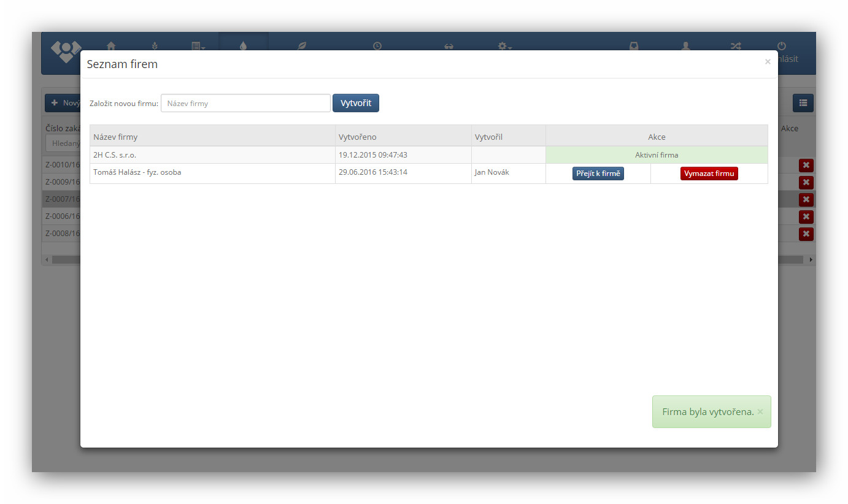
Task: Click the water drop icon in the navbar
Action: coord(244,45)
